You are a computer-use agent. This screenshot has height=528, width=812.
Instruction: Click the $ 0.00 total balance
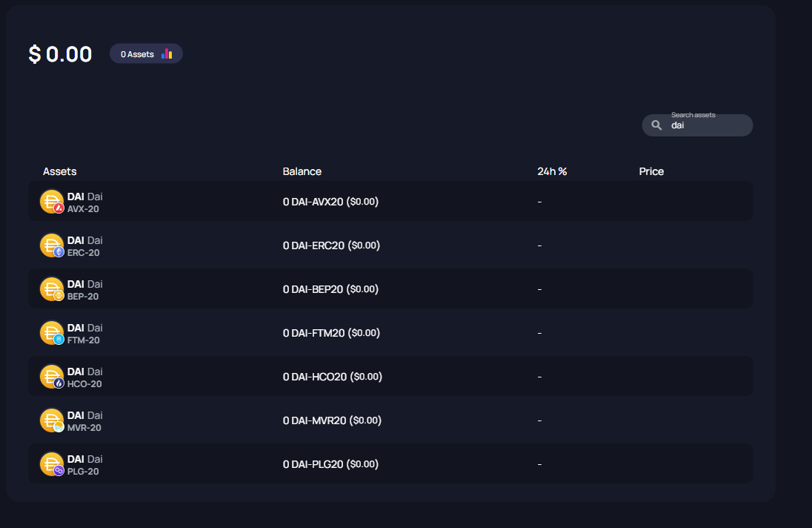click(x=61, y=54)
